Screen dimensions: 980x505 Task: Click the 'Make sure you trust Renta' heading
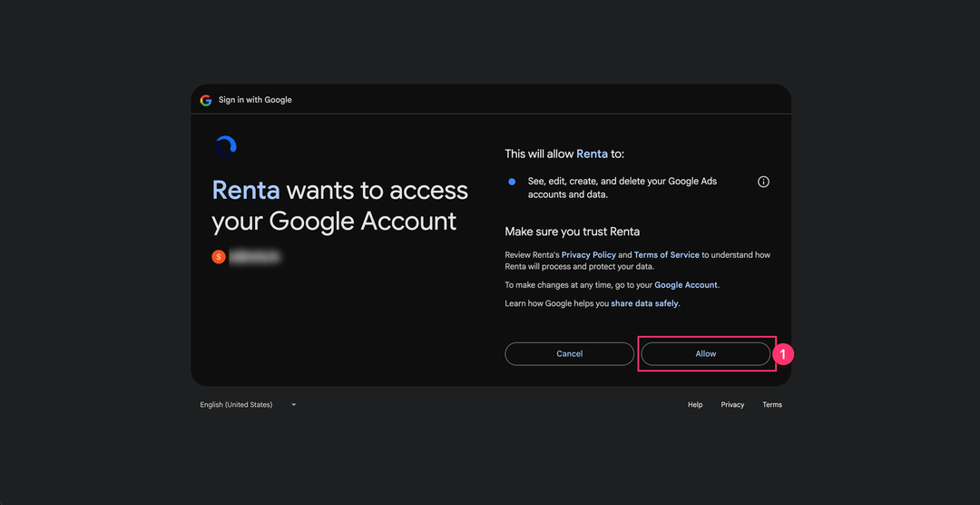pos(572,232)
